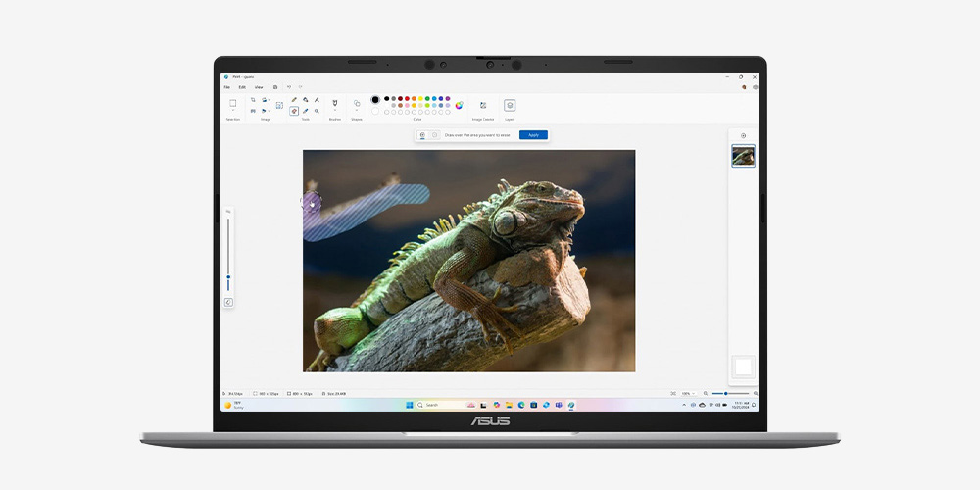
Task: Select the Pencil tool
Action: coord(294,100)
